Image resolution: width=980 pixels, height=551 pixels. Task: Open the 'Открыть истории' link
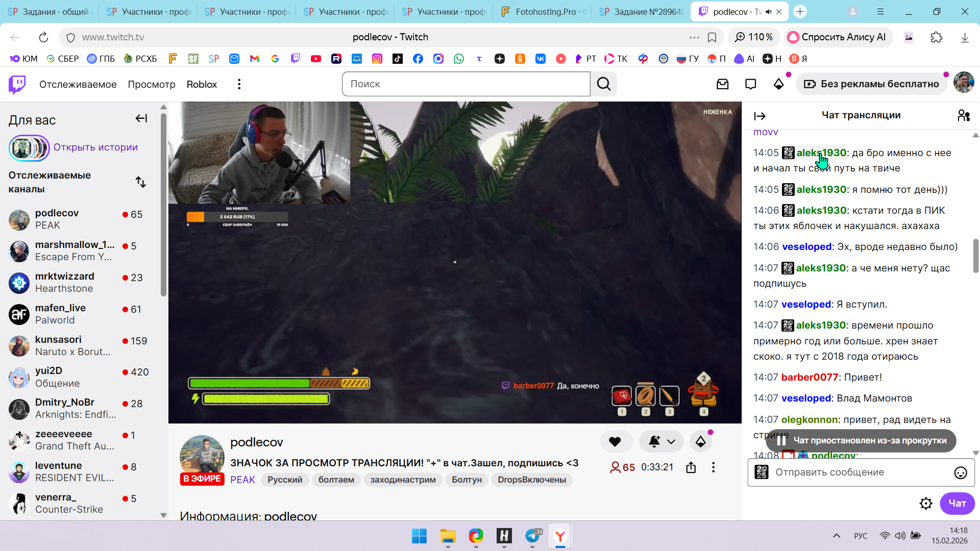[95, 147]
